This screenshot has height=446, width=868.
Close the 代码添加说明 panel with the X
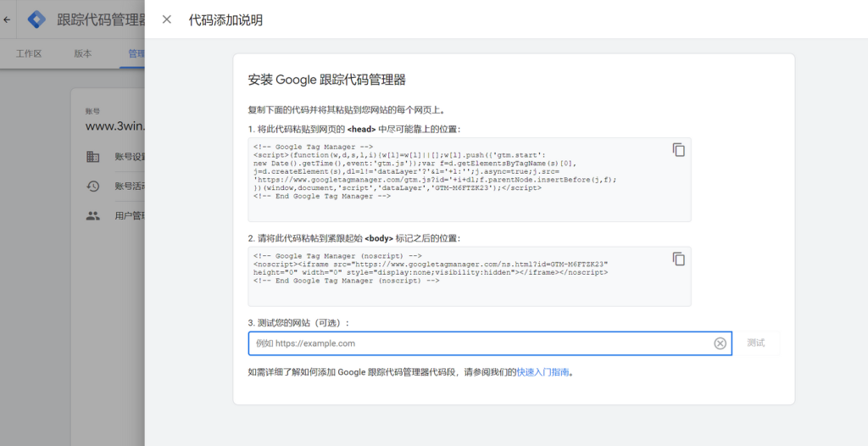tap(167, 20)
